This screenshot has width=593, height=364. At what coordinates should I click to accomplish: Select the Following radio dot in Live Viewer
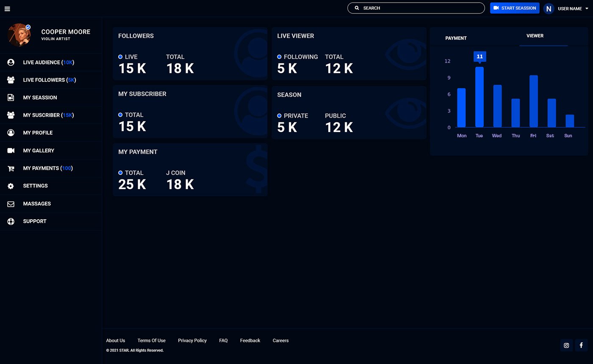279,57
